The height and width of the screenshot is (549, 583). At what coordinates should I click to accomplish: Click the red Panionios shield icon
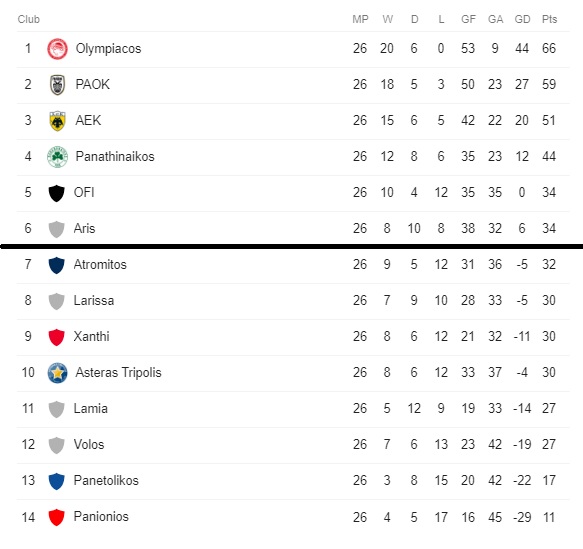pyautogui.click(x=57, y=517)
